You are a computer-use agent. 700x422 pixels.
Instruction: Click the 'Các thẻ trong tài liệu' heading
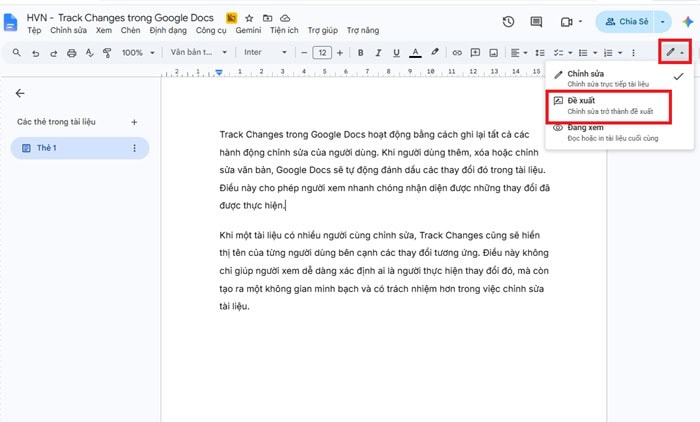[56, 121]
